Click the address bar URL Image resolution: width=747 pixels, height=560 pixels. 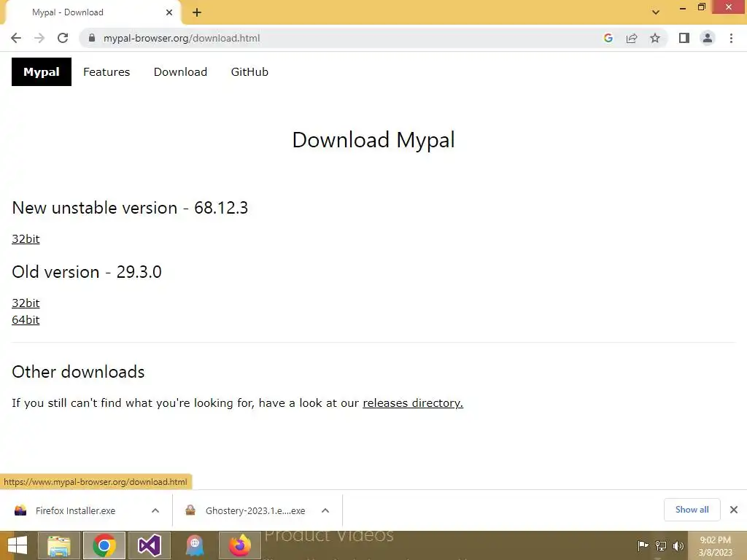coord(182,38)
